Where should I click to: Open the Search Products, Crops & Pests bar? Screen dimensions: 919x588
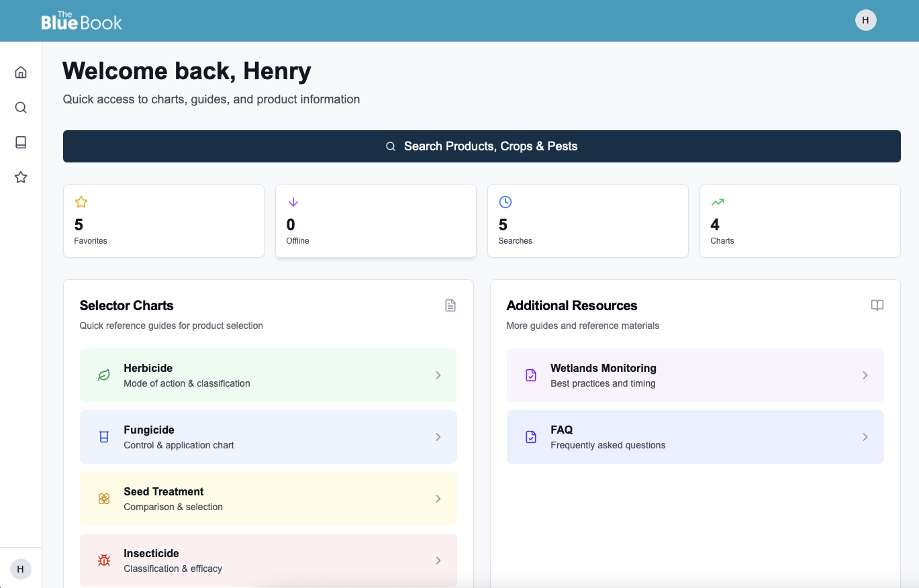481,146
